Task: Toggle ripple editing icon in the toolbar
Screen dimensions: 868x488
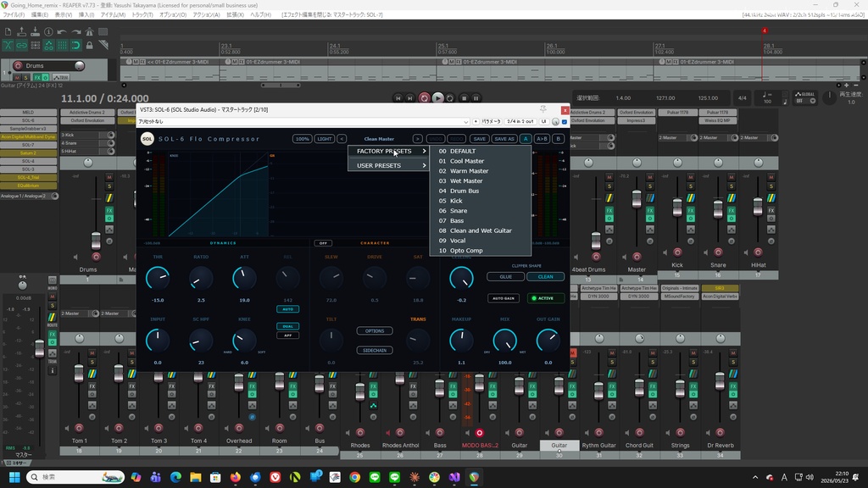Action: coord(36,46)
